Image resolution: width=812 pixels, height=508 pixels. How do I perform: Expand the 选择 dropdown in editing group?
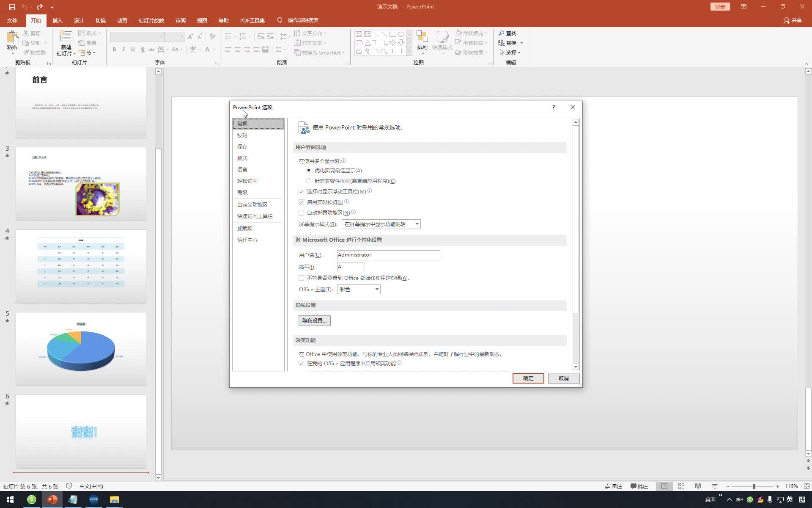[519, 53]
